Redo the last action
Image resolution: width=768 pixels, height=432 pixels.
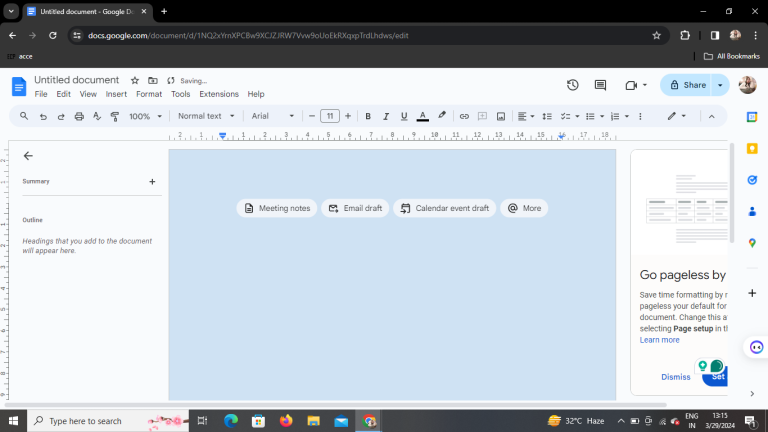coord(61,117)
